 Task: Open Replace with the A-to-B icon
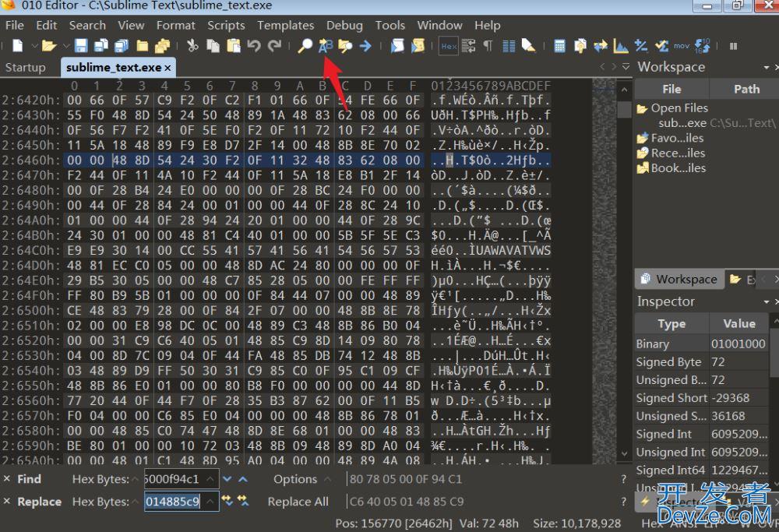coord(326,46)
